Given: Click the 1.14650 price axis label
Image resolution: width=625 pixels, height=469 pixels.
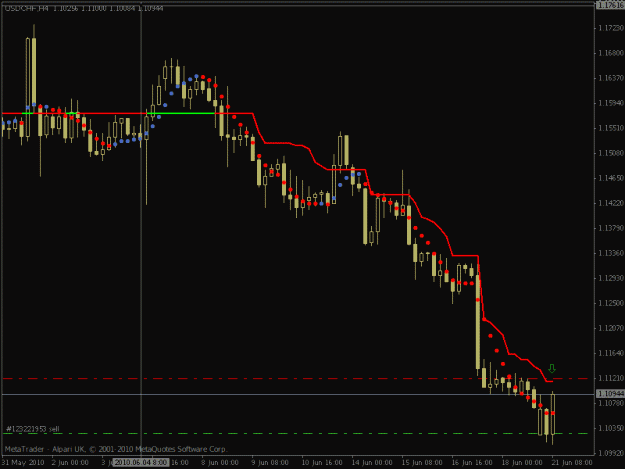Looking at the screenshot, I should [611, 178].
